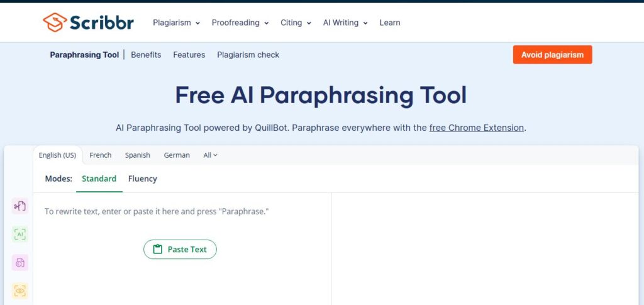This screenshot has width=644, height=305.
Task: Go to the Plagiarism check link
Action: [248, 55]
